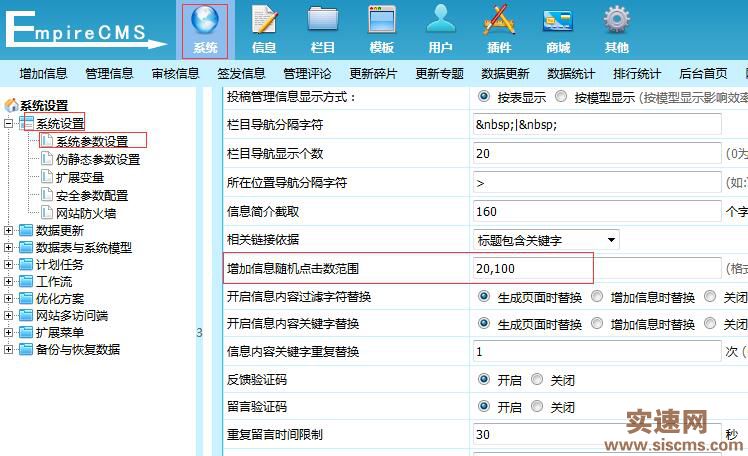The image size is (748, 456).
Task: Go to 排行统计 link
Action: pos(637,73)
